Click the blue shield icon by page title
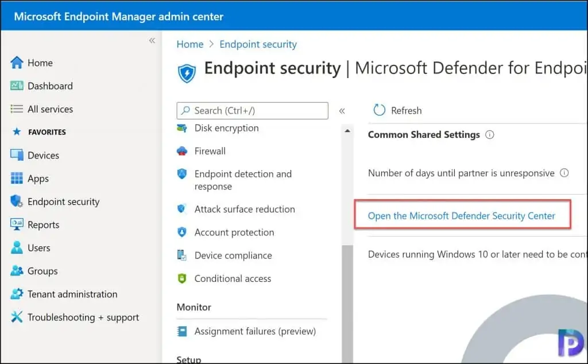Viewport: 588px width, 364px height. pyautogui.click(x=187, y=73)
